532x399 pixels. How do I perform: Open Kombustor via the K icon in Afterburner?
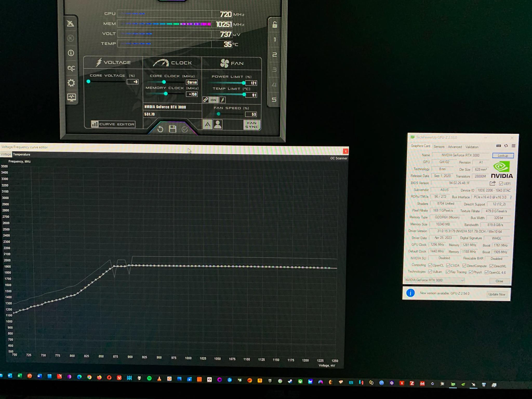71,38
